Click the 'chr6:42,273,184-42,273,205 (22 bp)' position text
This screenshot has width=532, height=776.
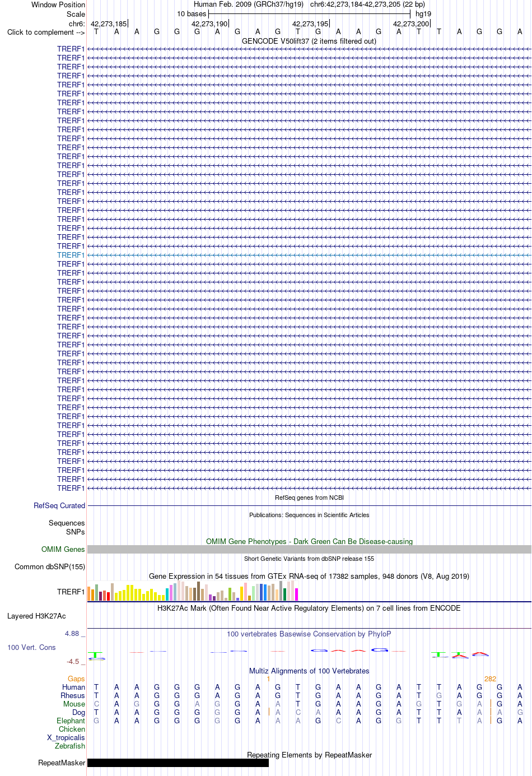click(x=367, y=4)
